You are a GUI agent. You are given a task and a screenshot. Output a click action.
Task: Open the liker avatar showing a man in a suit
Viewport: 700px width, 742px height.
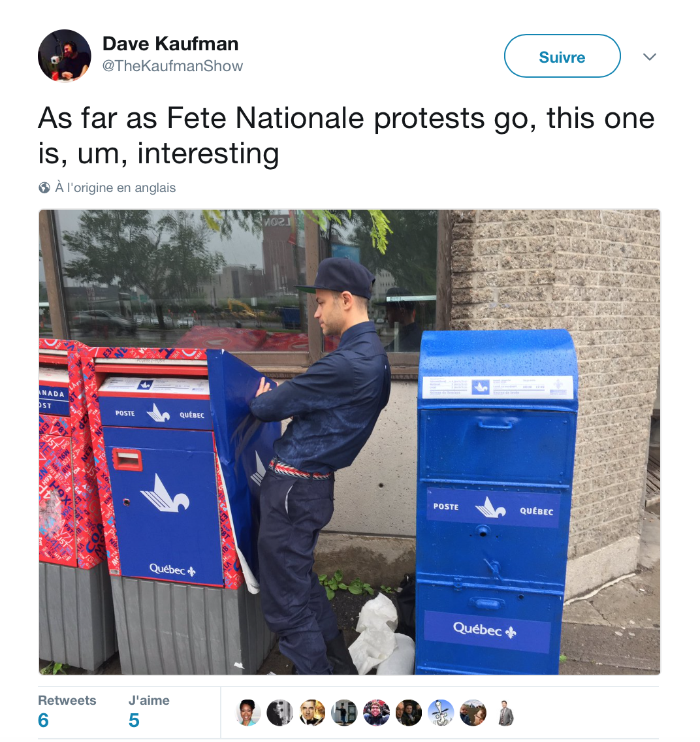pyautogui.click(x=505, y=713)
